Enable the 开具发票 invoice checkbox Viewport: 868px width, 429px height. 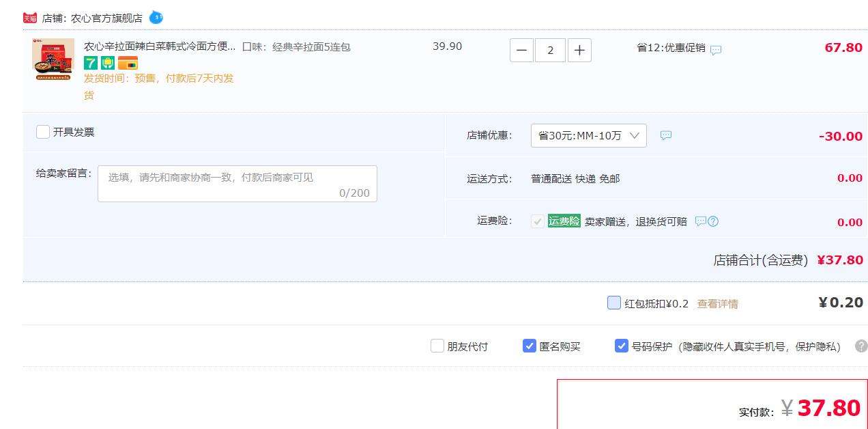[x=43, y=132]
